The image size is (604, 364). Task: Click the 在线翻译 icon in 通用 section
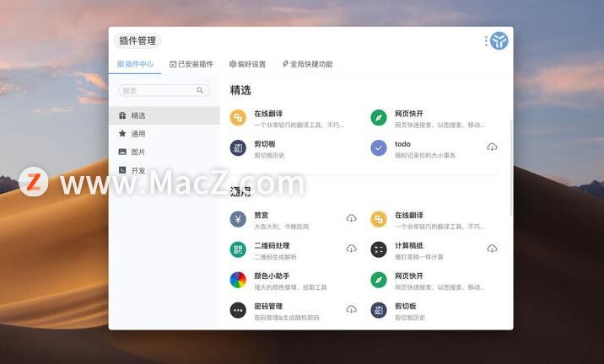click(x=379, y=219)
